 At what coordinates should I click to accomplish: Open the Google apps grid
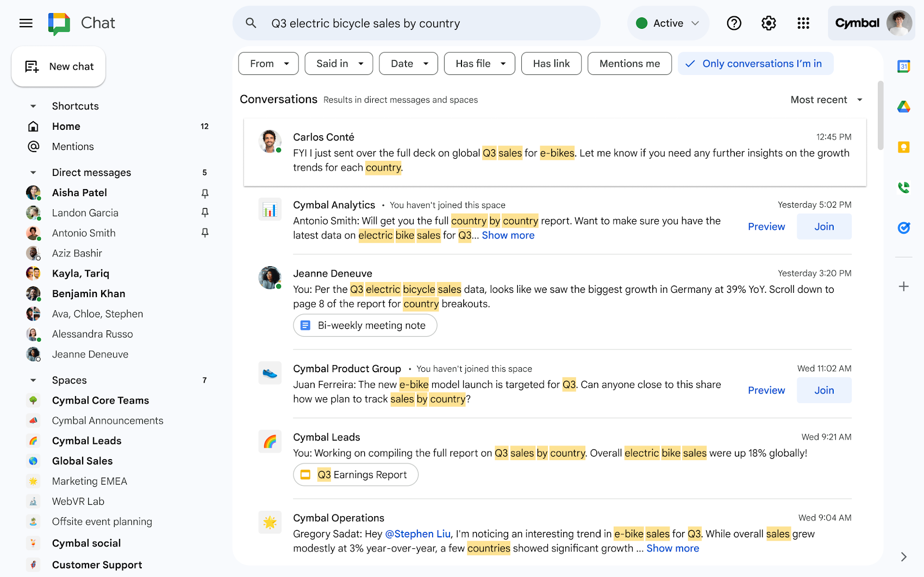(x=803, y=23)
